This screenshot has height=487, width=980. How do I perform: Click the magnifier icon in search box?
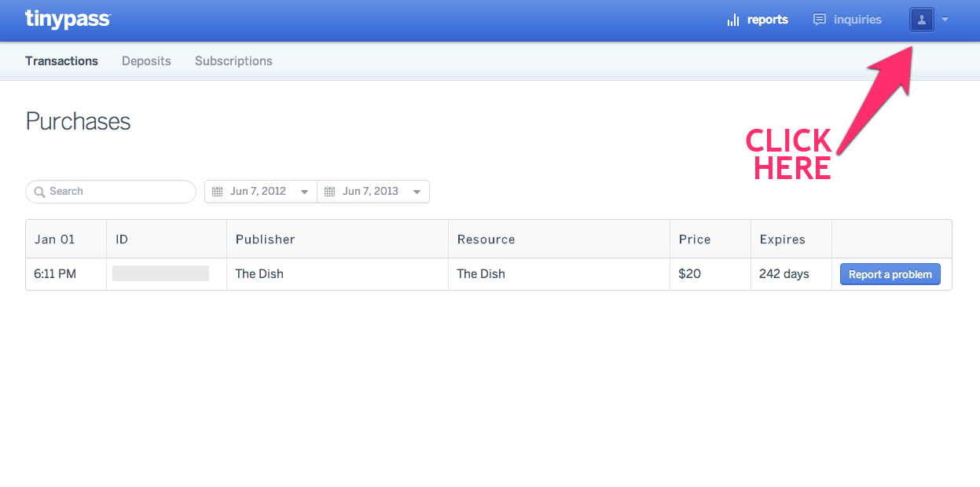[39, 192]
